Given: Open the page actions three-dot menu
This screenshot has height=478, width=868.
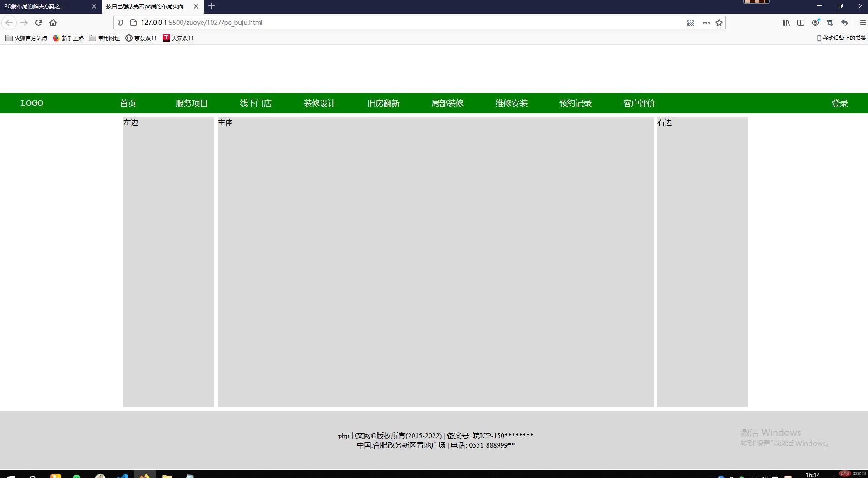Looking at the screenshot, I should (x=706, y=23).
